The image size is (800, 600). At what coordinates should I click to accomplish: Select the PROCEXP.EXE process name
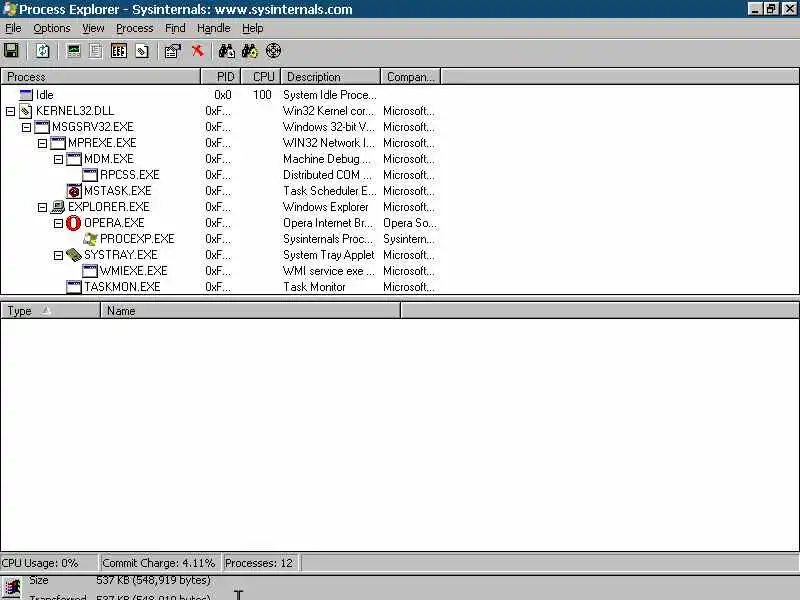pyautogui.click(x=137, y=239)
